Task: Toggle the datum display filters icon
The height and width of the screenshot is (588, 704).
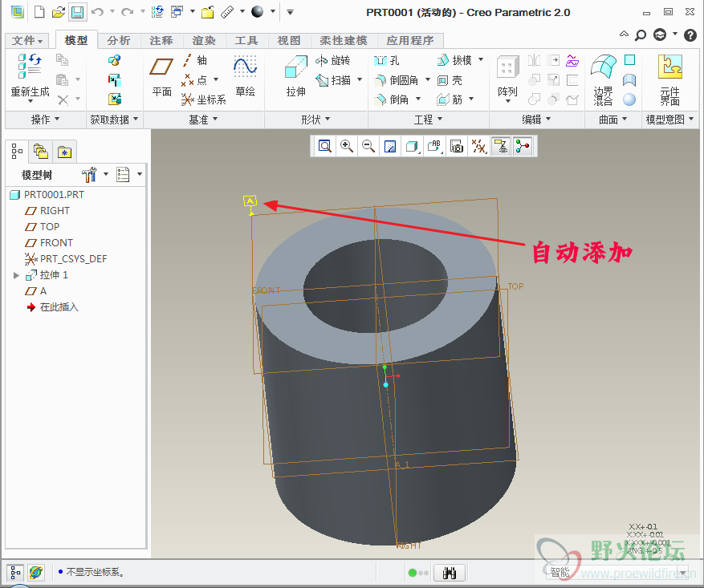Action: pos(478,146)
